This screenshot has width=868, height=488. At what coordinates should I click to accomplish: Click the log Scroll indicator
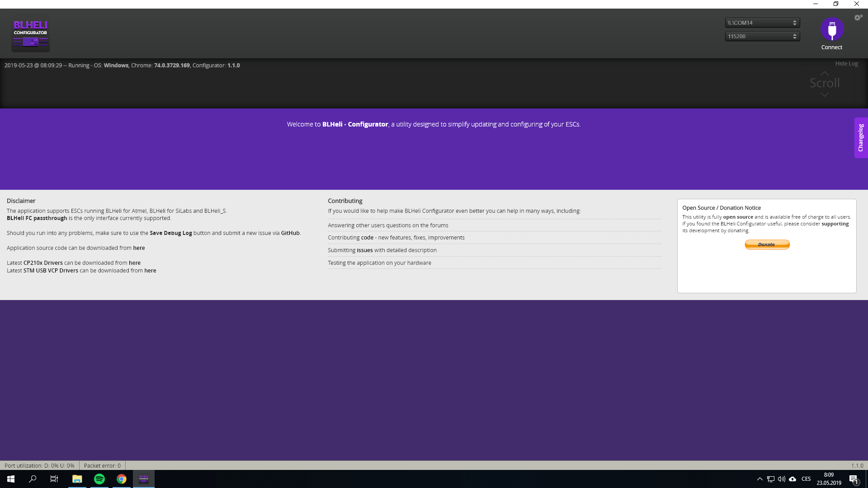825,83
